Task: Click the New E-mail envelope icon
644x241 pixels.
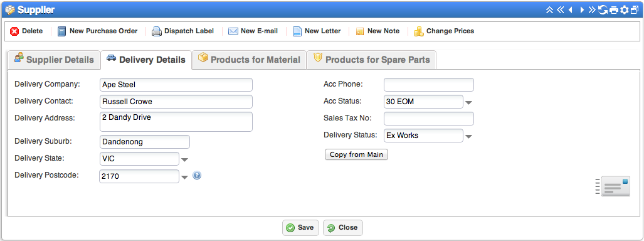Action: [233, 31]
